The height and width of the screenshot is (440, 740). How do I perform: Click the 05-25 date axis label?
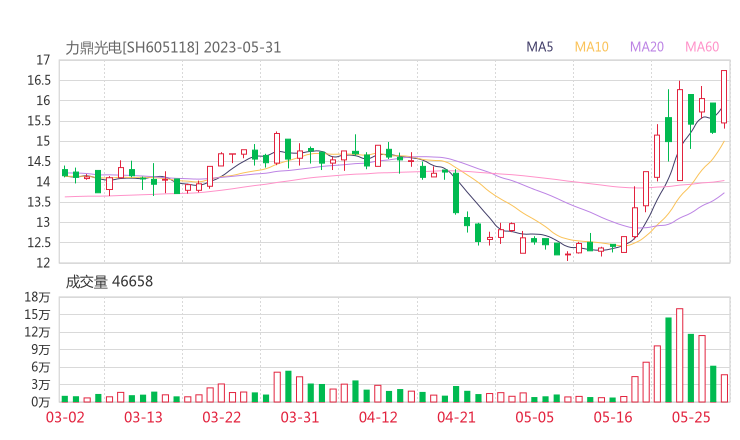691,417
